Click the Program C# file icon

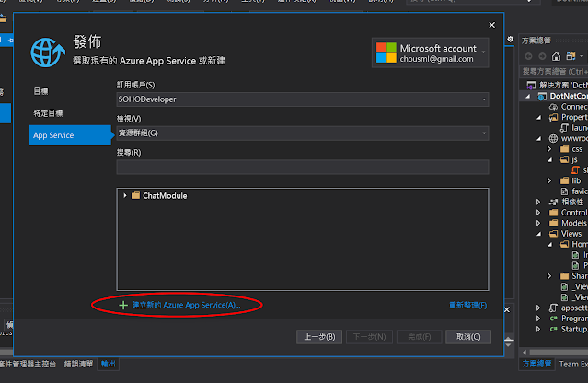(553, 319)
